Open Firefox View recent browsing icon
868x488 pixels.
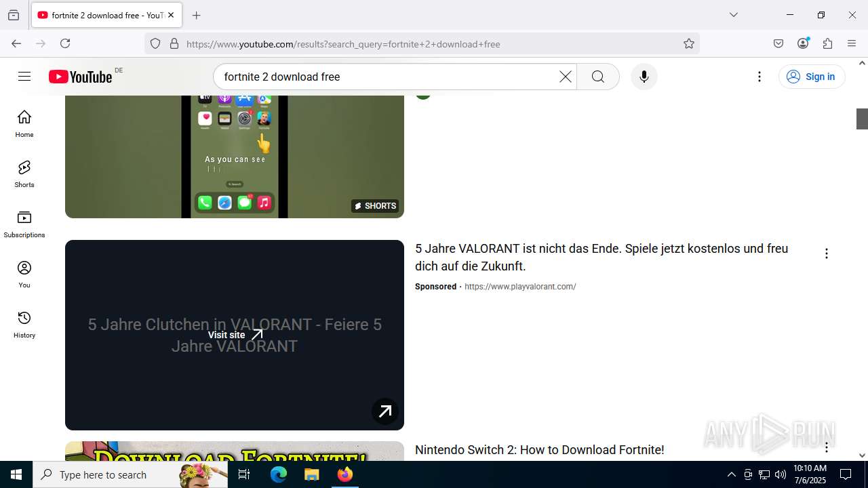pos(14,15)
